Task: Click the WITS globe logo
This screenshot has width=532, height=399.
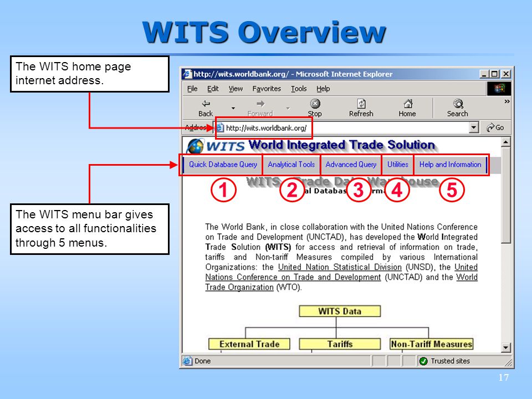Action: (x=195, y=146)
